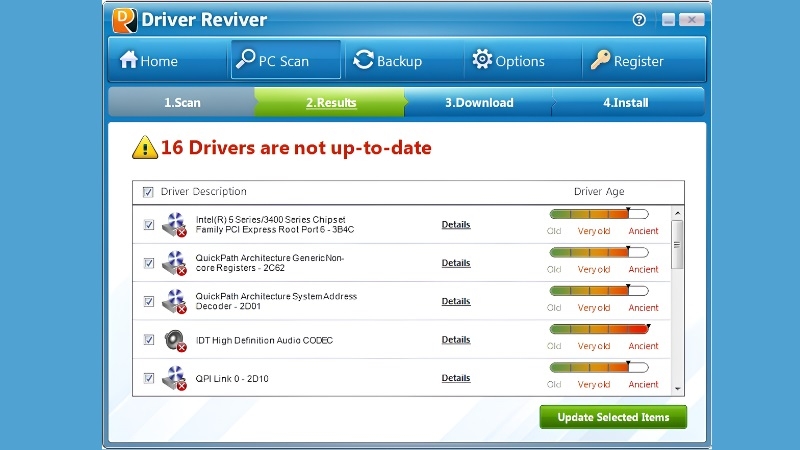800x450 pixels.
Task: Click the driver list scroll down arrow
Action: (x=678, y=389)
